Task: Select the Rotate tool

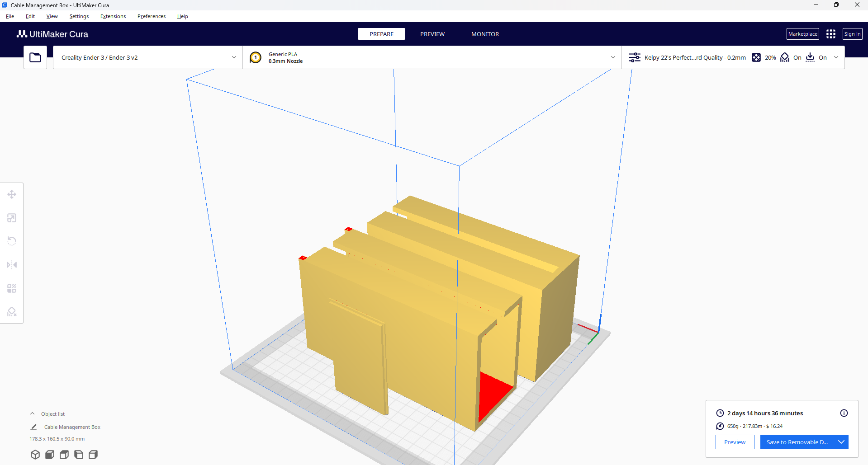Action: pos(12,241)
